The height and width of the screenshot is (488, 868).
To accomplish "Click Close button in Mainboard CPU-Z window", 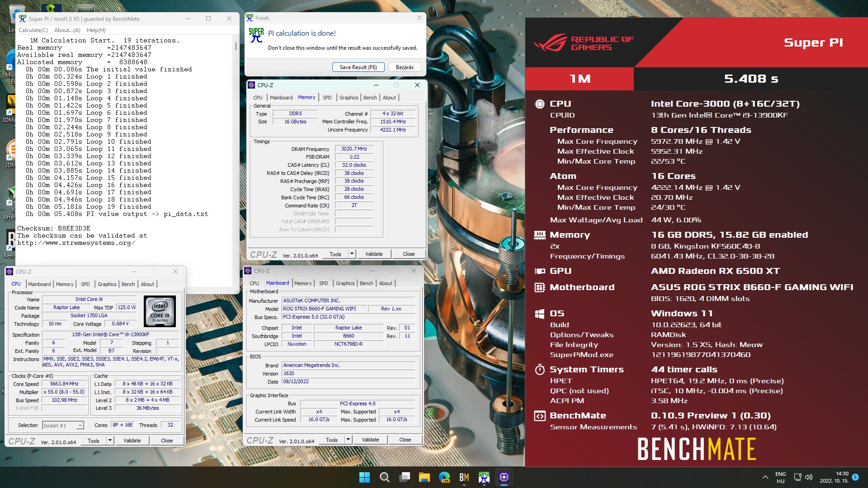I will [x=405, y=440].
